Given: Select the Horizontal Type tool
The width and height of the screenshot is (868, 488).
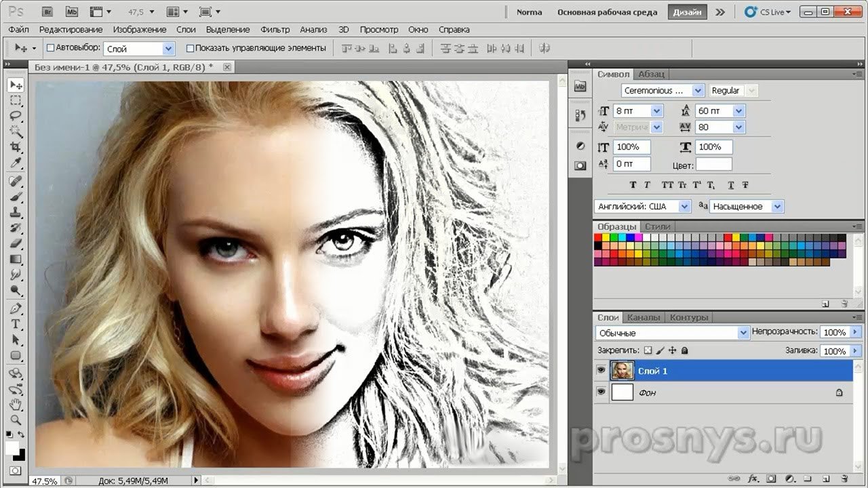Looking at the screenshot, I should click(x=16, y=324).
